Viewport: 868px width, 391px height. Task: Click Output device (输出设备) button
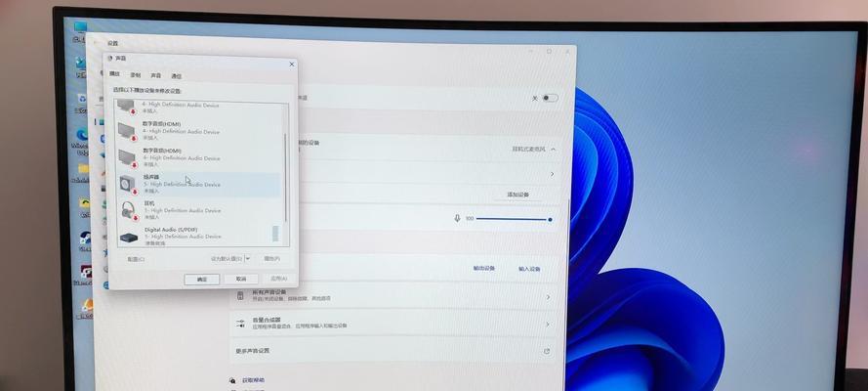point(484,268)
